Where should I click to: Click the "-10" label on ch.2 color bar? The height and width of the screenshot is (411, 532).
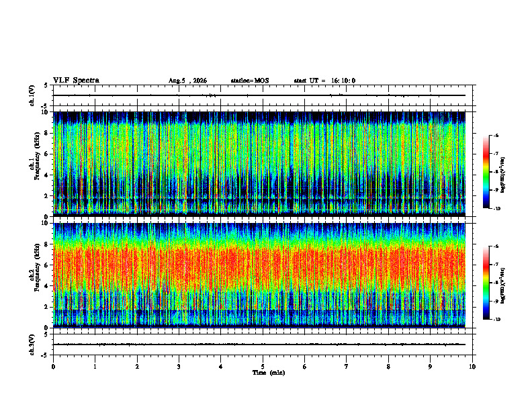(496, 319)
